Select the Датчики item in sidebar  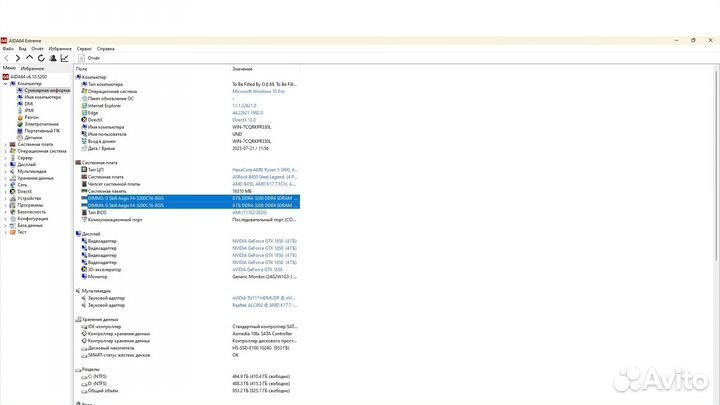click(34, 137)
